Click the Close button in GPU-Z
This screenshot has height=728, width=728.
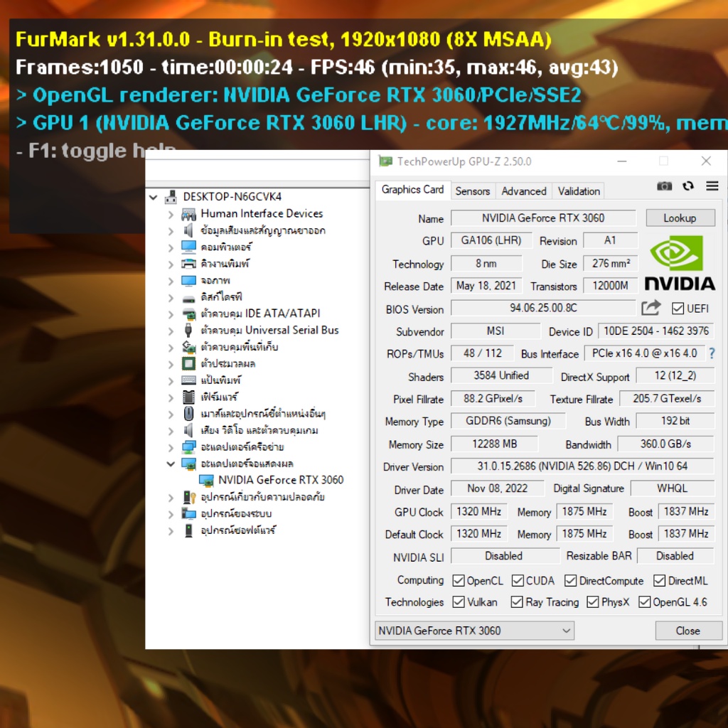pyautogui.click(x=687, y=631)
